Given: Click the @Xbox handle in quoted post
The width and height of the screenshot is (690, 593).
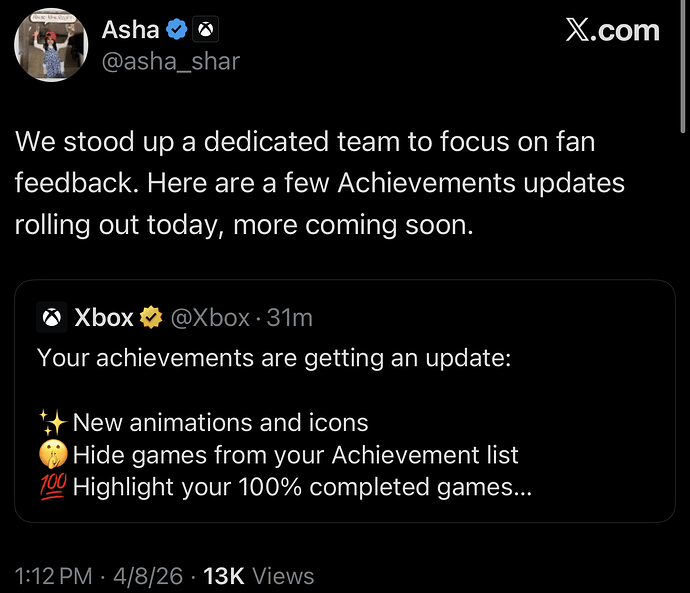Looking at the screenshot, I should point(210,318).
